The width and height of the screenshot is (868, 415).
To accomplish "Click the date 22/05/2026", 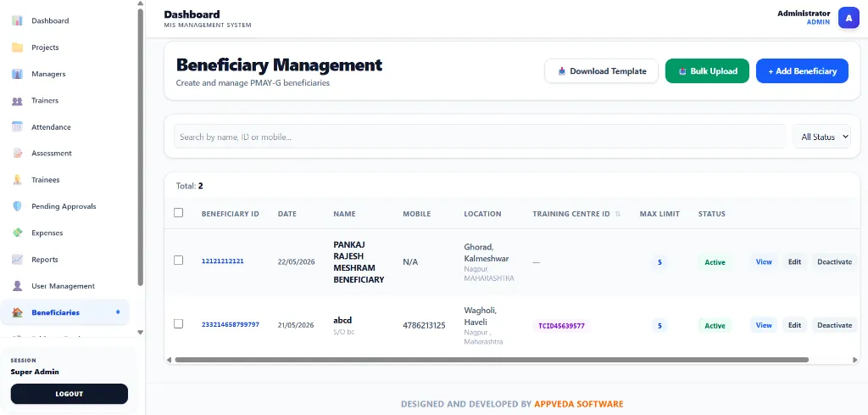I will (x=296, y=262).
